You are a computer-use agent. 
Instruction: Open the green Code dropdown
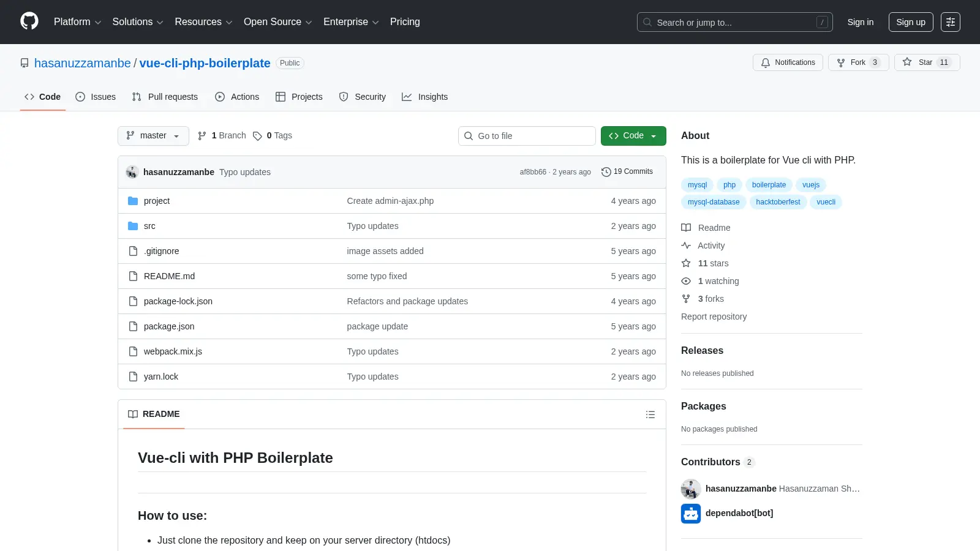[633, 136]
